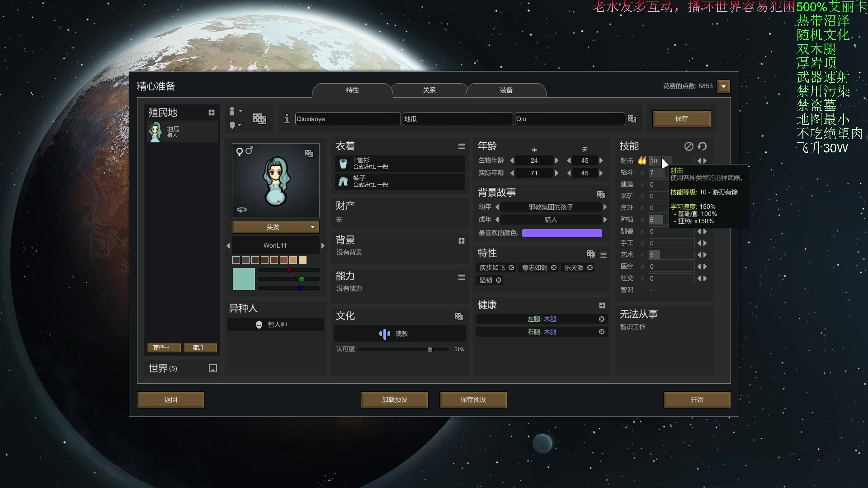868x488 pixels.
Task: Open the 魂教 ideology selector
Action: [400, 333]
